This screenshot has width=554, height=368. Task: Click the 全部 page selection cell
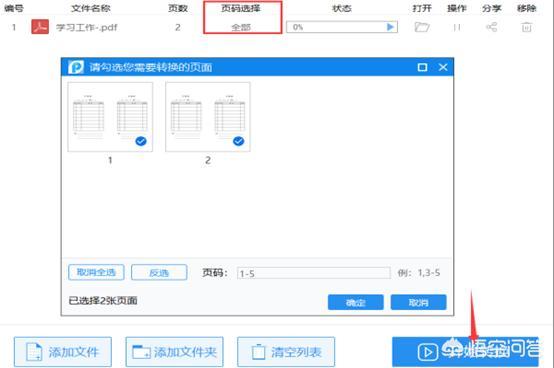241,27
